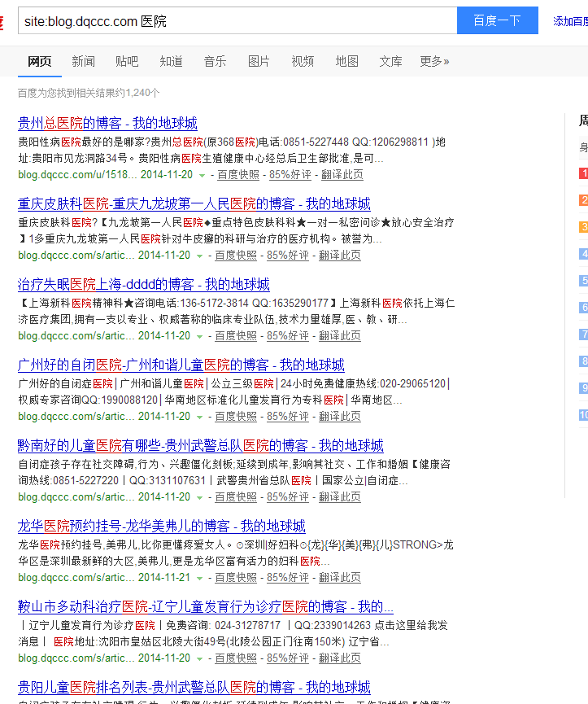Switch to the 文库 tab

pyautogui.click(x=390, y=61)
